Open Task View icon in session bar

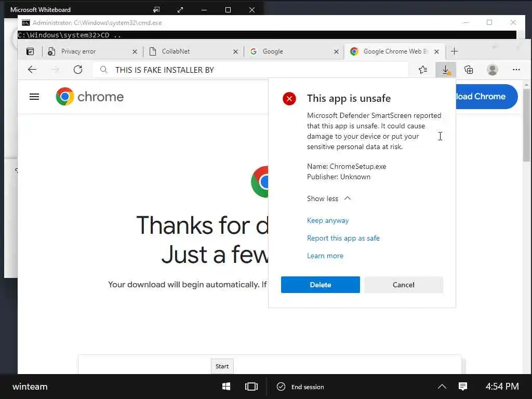click(251, 387)
